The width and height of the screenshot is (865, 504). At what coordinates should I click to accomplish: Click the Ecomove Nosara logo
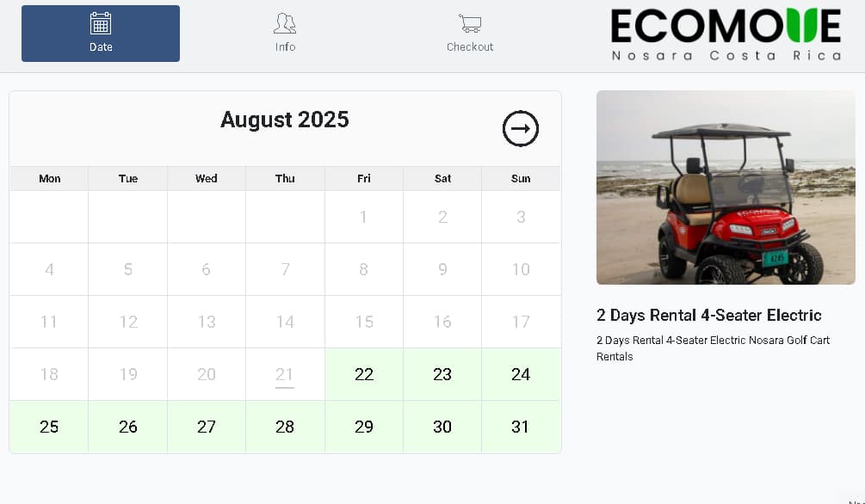[726, 34]
